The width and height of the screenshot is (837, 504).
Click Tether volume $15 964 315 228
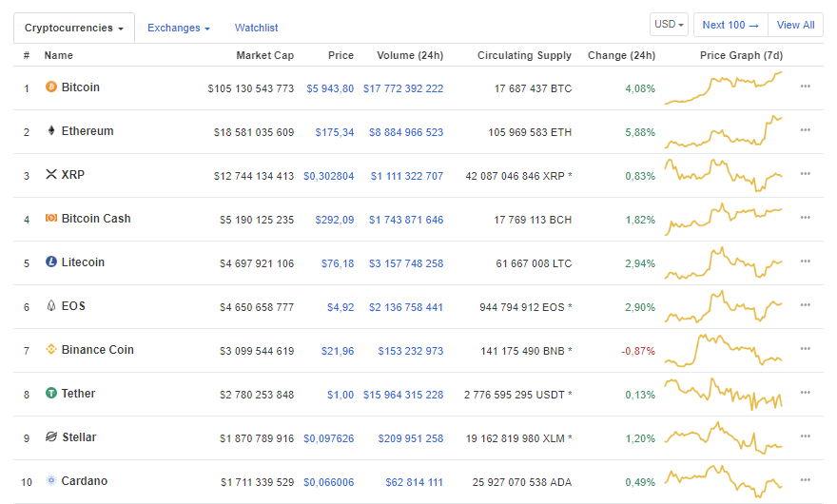click(403, 395)
